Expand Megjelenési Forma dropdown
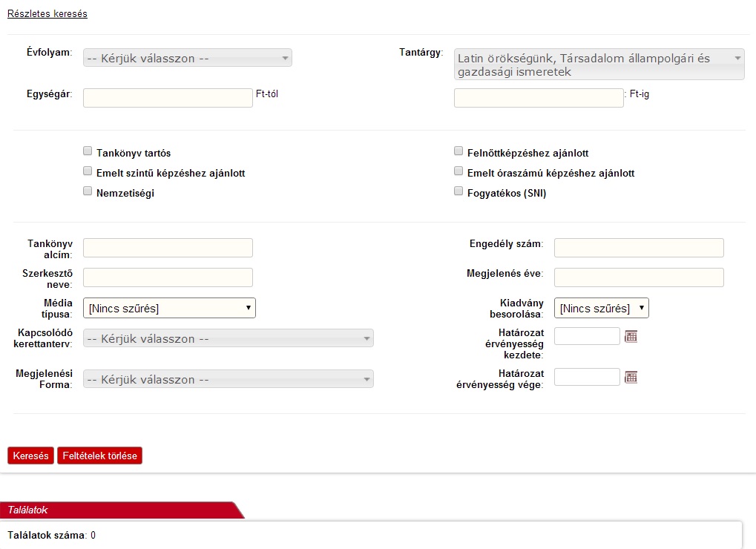This screenshot has width=756, height=549. [228, 379]
